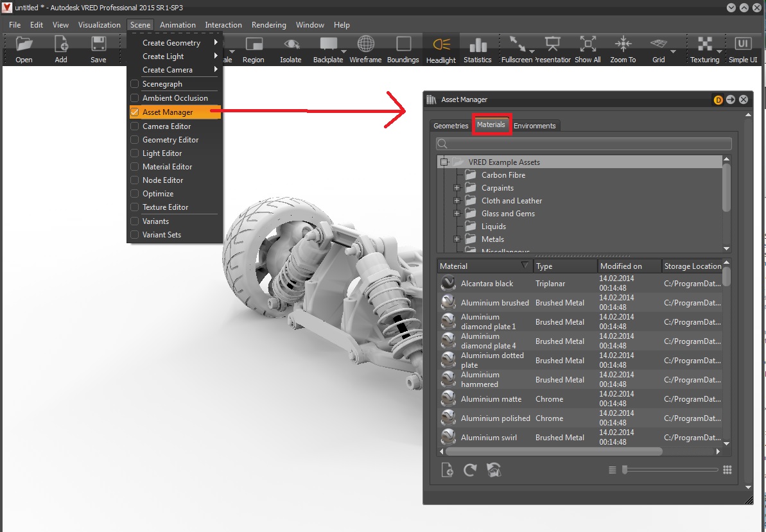Switch to the Environments tab
Viewport: 766px width, 532px height.
534,126
